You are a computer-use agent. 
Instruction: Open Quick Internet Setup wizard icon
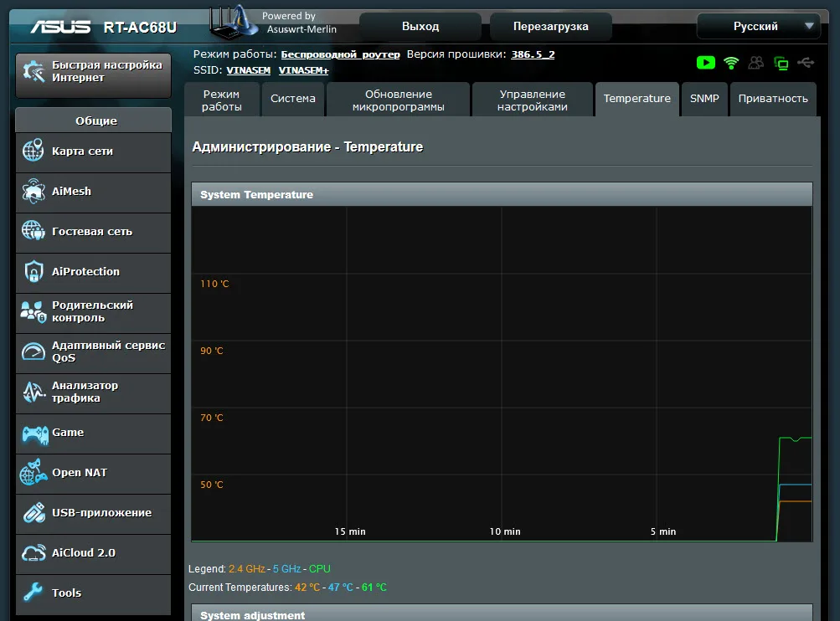(33, 71)
